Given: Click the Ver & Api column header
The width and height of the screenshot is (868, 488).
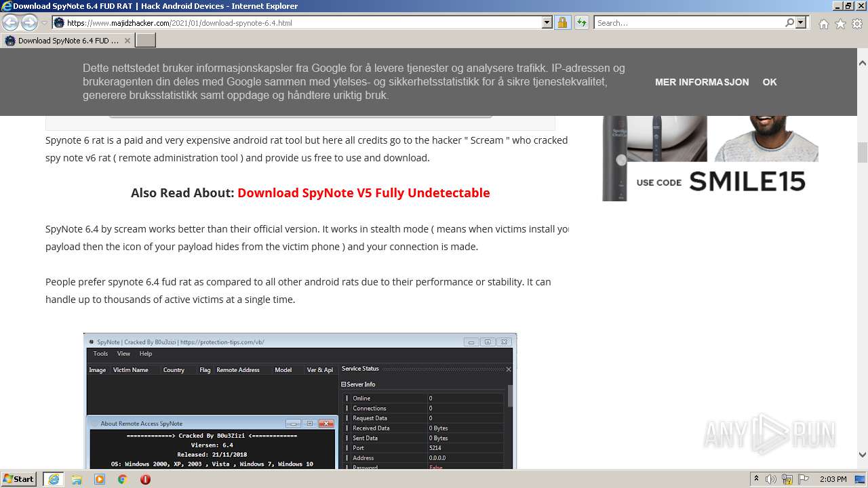Looking at the screenshot, I should coord(320,370).
